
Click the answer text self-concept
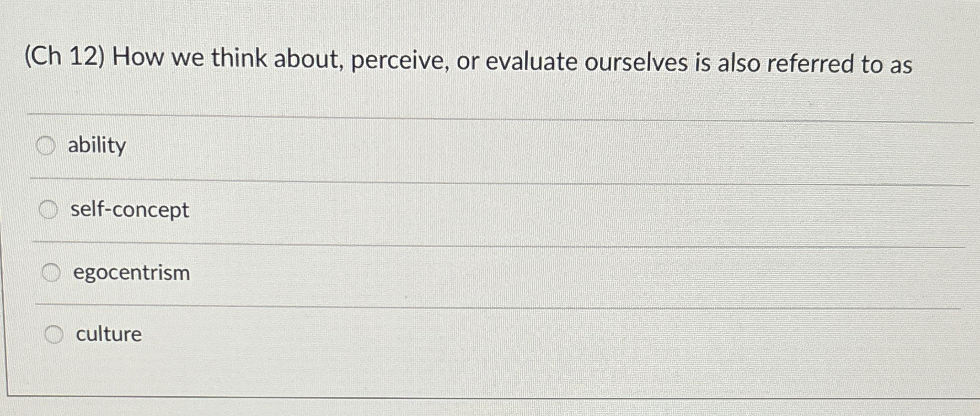128,210
